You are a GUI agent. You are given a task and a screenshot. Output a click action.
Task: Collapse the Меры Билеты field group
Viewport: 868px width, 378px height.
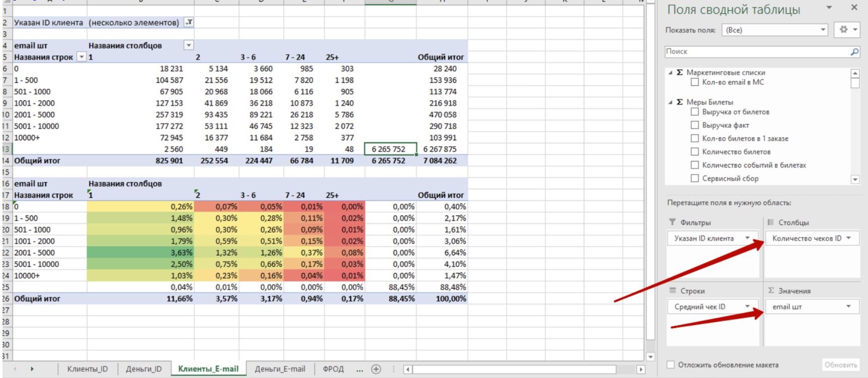[x=670, y=102]
